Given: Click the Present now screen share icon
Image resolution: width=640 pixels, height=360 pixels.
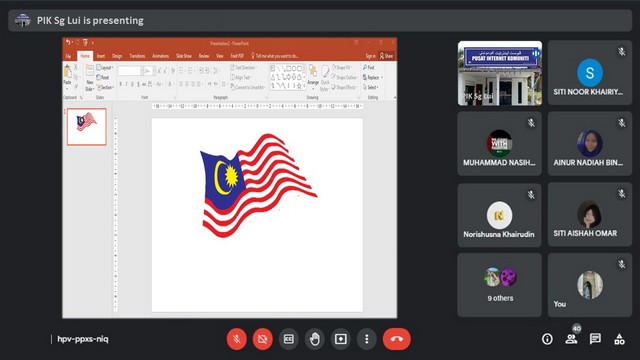Looking at the screenshot, I should click(341, 339).
